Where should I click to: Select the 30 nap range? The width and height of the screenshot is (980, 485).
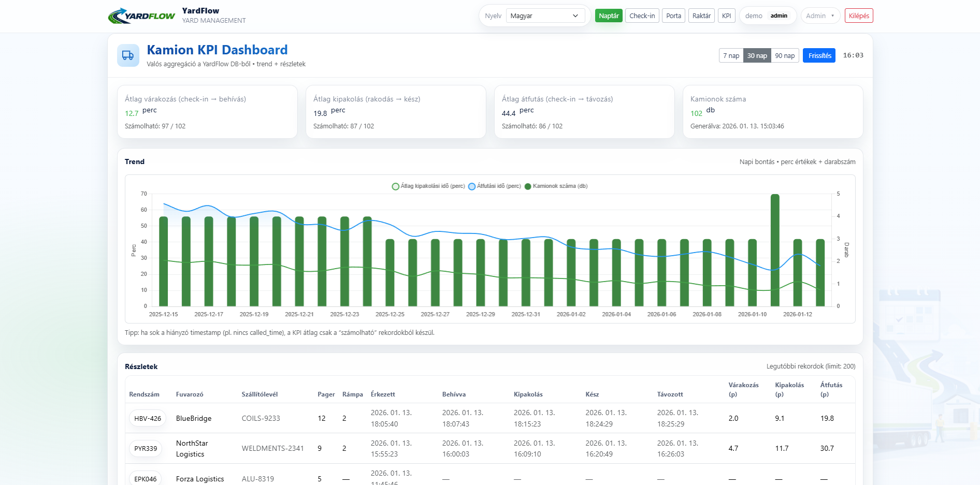coord(757,56)
